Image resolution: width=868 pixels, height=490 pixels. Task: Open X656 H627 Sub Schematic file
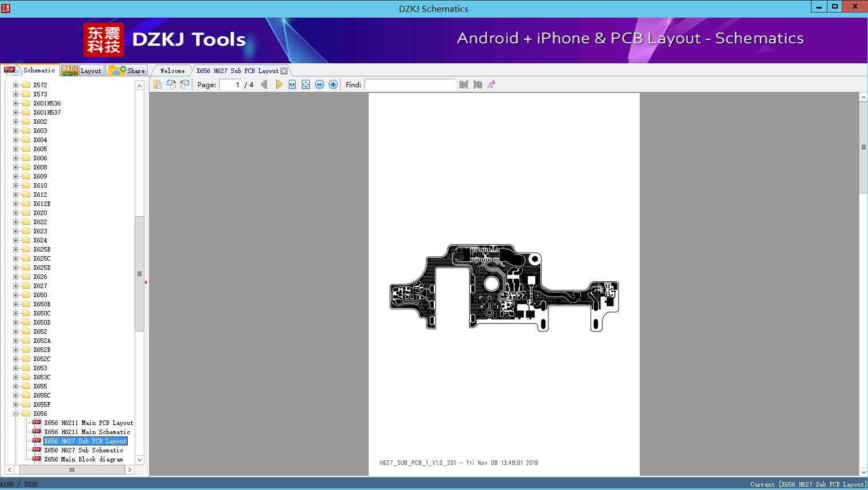83,450
